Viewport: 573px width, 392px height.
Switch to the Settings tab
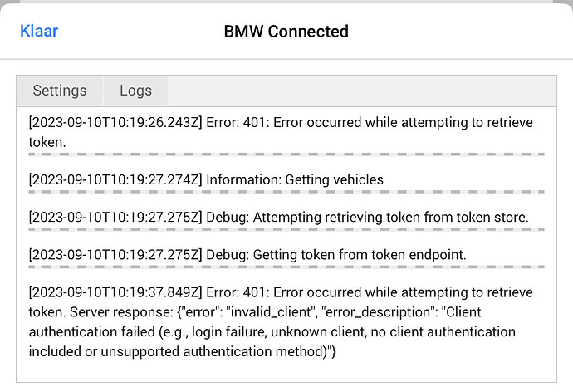[59, 91]
